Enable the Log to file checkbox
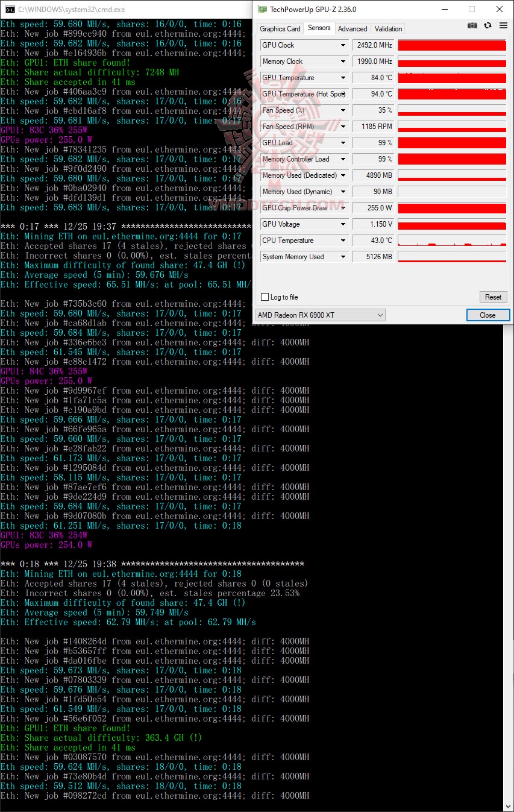The image size is (514, 812). (265, 297)
